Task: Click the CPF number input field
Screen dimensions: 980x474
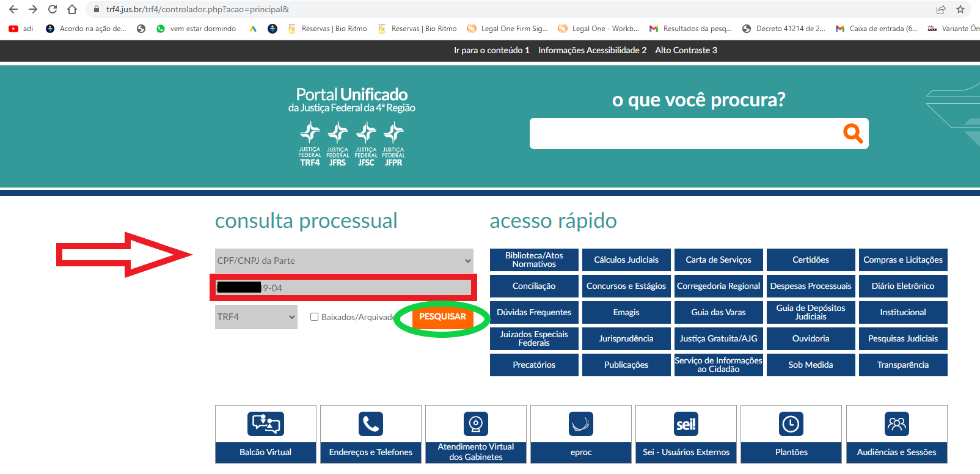Action: pyautogui.click(x=367, y=288)
